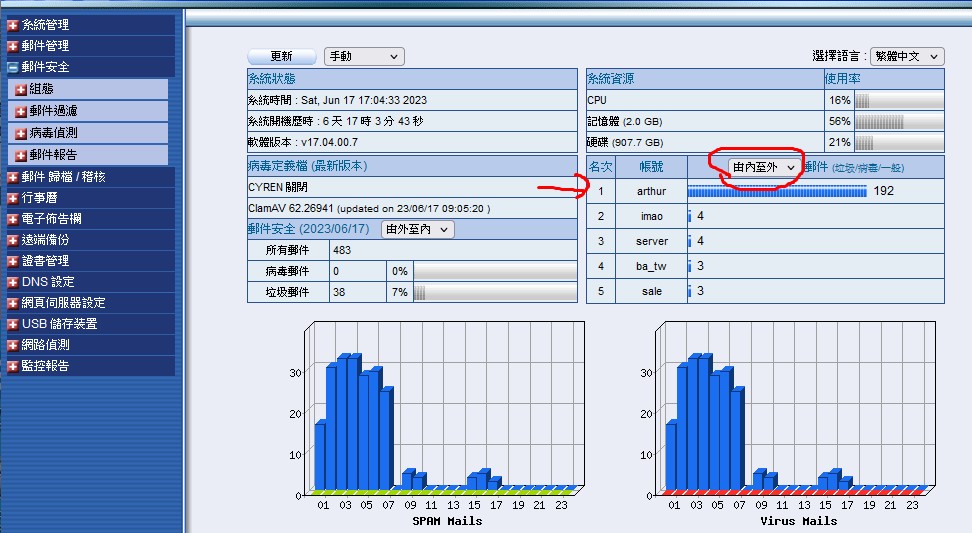
Task: Click the 郵件過濾 plus icon
Action: click(20, 111)
